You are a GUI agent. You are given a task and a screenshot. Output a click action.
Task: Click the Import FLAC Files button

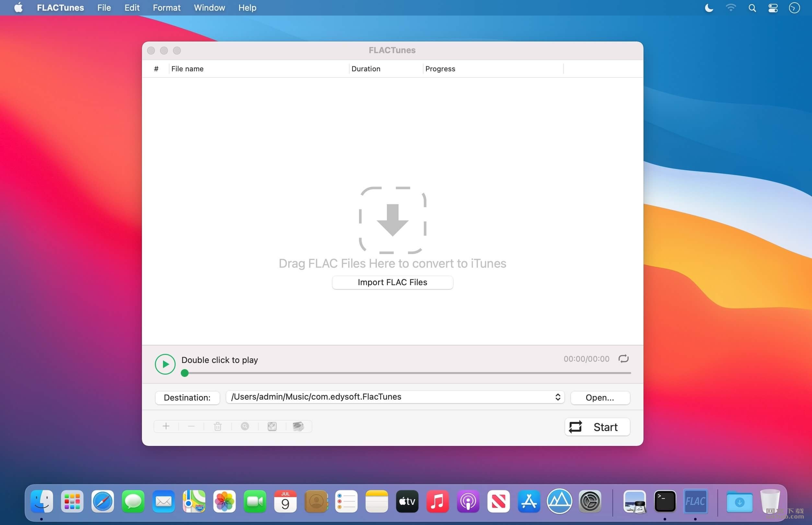click(392, 282)
